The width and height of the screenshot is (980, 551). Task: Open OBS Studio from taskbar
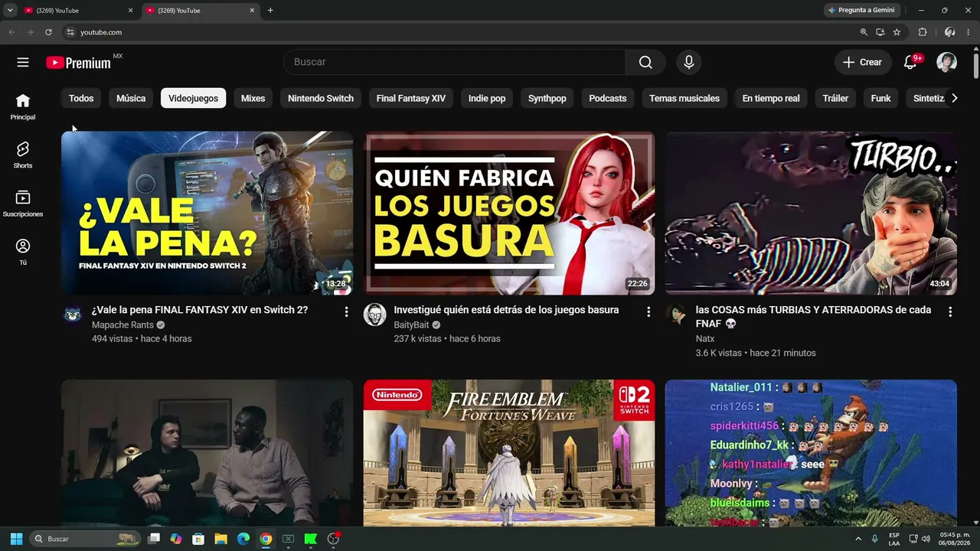pos(333,539)
